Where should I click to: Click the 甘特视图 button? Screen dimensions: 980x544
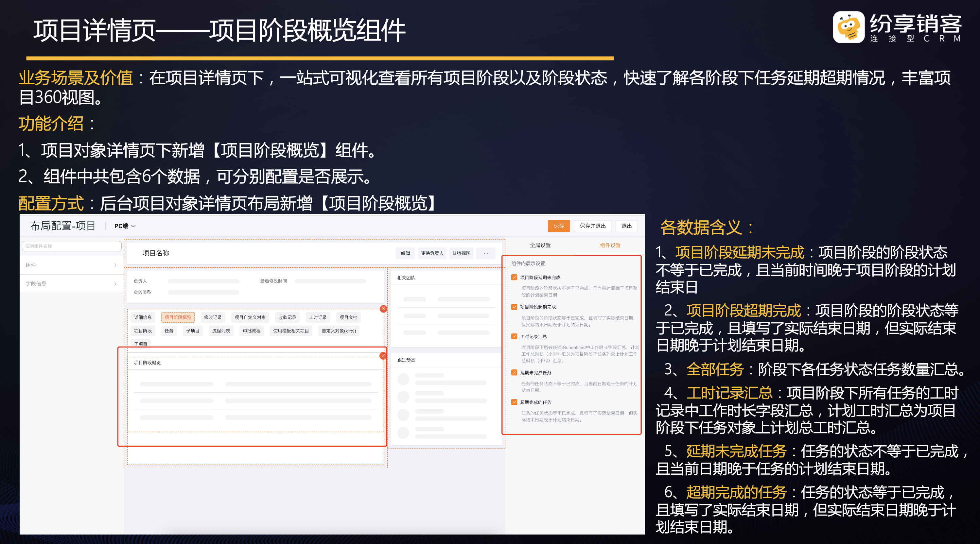(x=461, y=253)
